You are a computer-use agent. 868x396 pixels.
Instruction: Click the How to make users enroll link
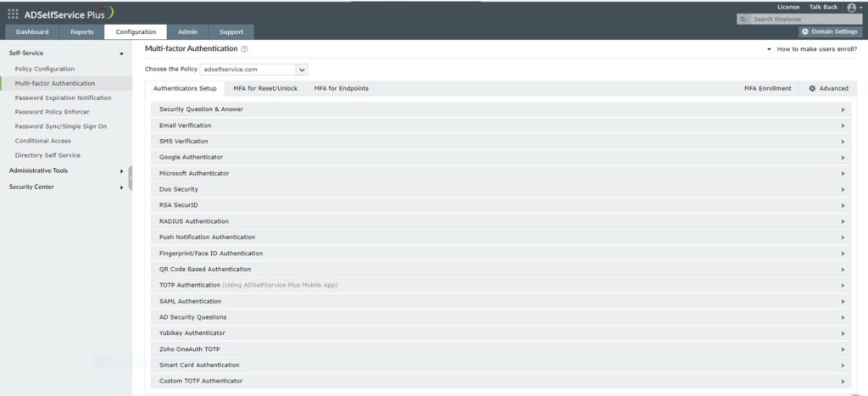(x=815, y=49)
